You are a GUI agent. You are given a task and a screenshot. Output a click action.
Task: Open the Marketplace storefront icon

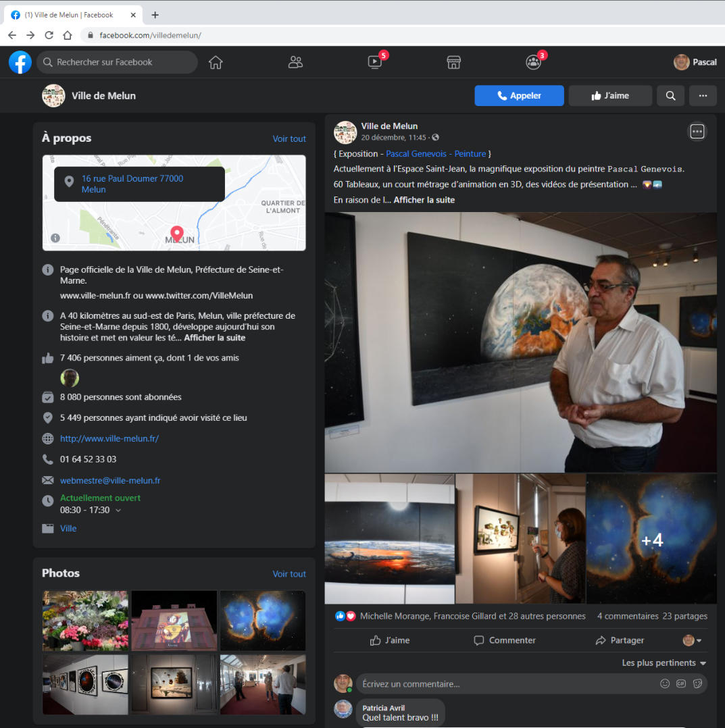click(454, 62)
